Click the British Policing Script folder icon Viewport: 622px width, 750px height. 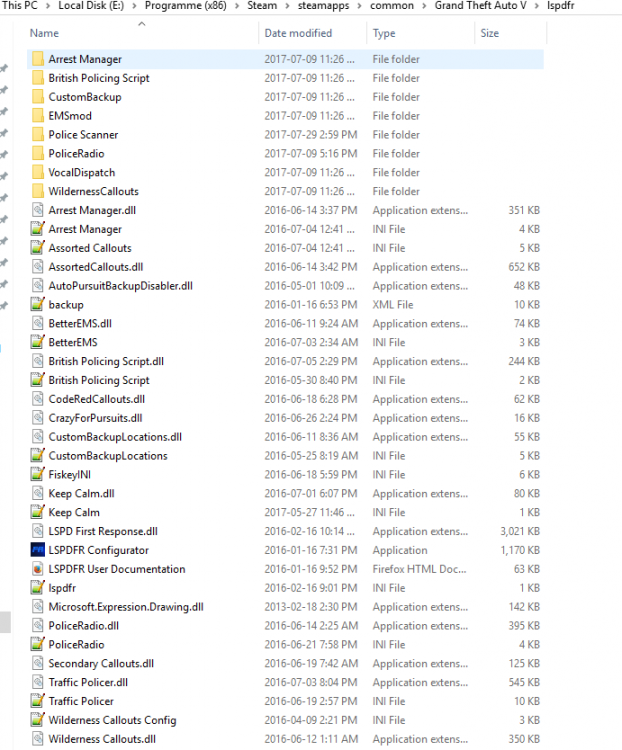pos(38,78)
